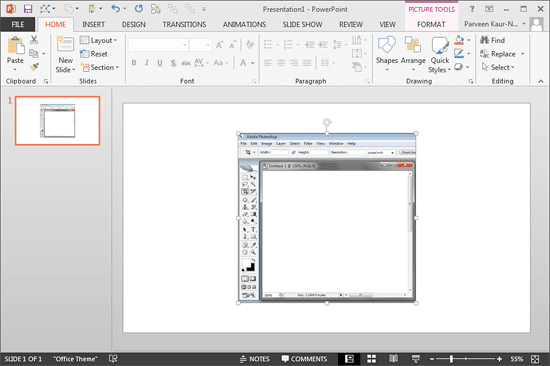Screen dimensions: 550x366
Task: Click the New Slide icon
Action: [65, 45]
